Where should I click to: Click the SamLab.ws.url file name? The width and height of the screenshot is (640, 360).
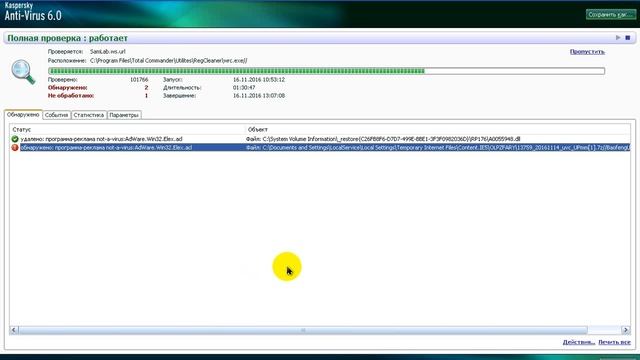tap(108, 52)
